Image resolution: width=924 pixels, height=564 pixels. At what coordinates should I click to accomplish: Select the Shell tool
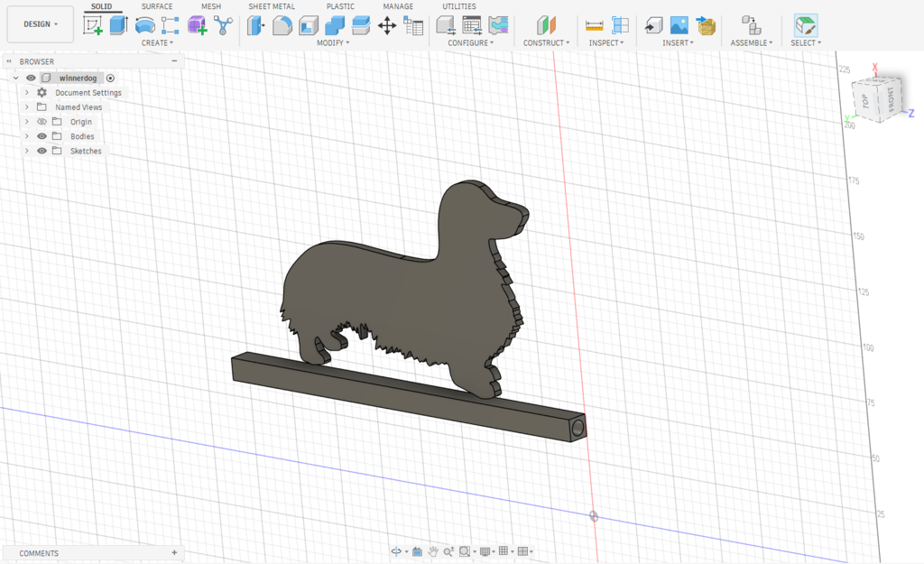point(309,25)
